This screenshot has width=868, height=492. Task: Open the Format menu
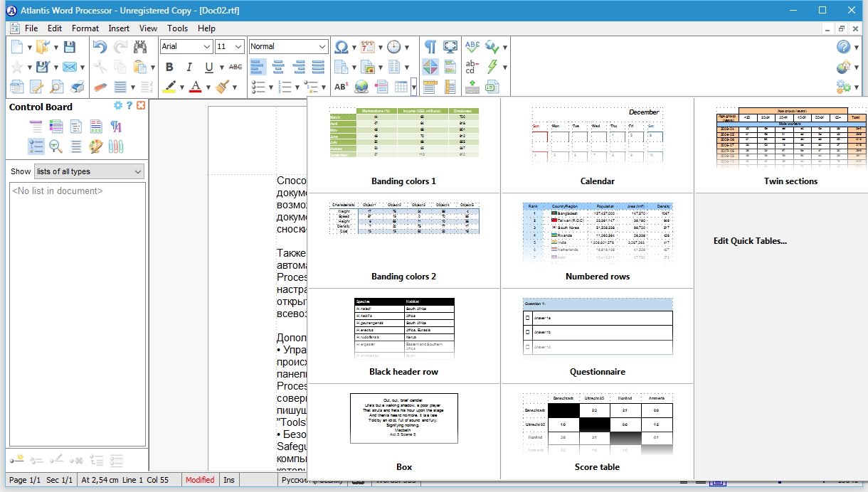coord(85,28)
